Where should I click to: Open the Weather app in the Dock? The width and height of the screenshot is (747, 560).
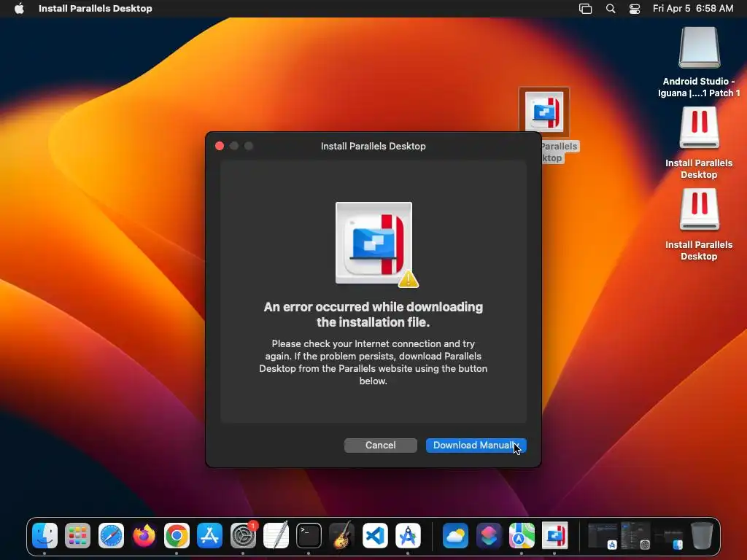[455, 536]
